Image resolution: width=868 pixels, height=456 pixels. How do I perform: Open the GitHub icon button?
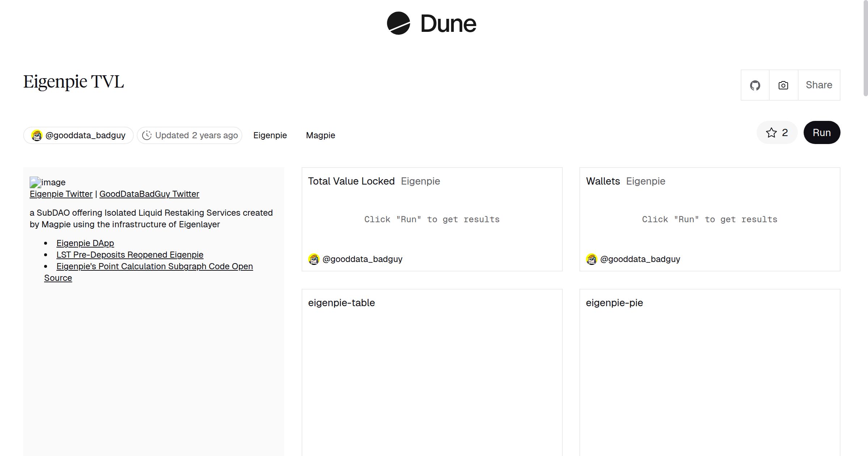coord(755,85)
